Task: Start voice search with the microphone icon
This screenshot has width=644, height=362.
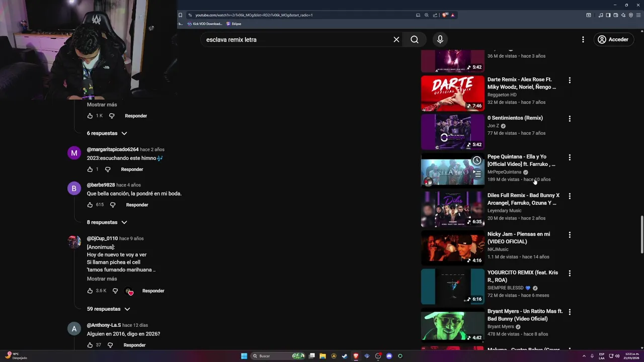Action: pos(440,39)
